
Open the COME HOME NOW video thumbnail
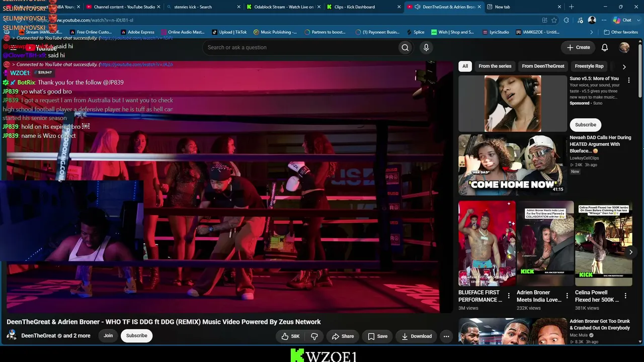(x=512, y=165)
